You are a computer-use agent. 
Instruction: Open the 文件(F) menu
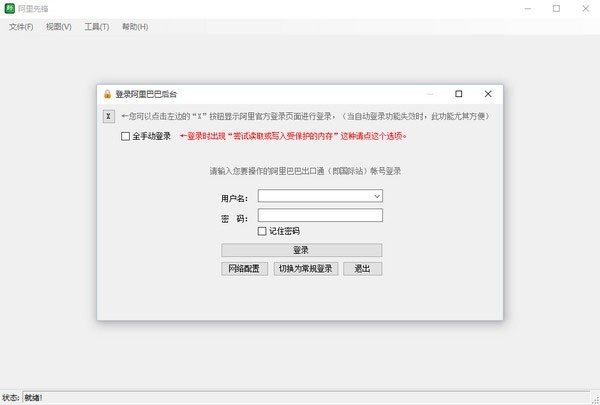click(21, 27)
